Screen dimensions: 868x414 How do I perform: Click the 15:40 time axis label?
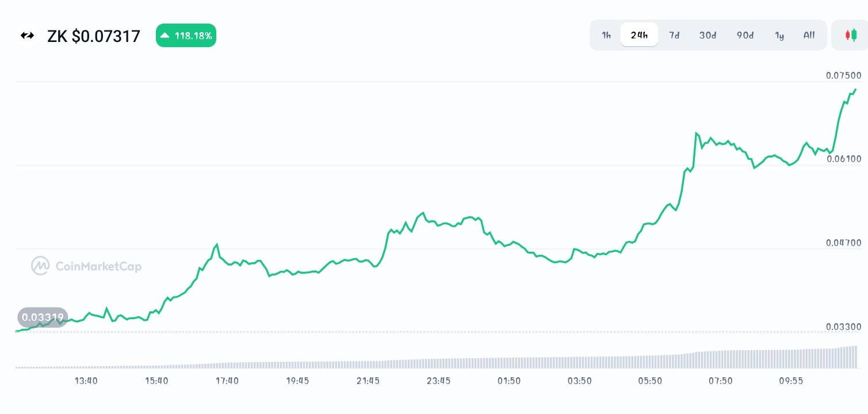(156, 381)
